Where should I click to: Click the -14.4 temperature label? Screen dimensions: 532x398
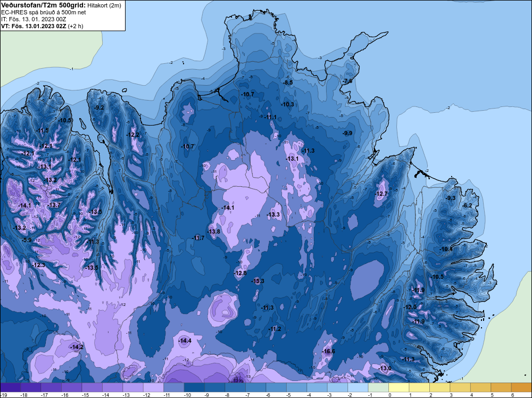pyautogui.click(x=185, y=341)
